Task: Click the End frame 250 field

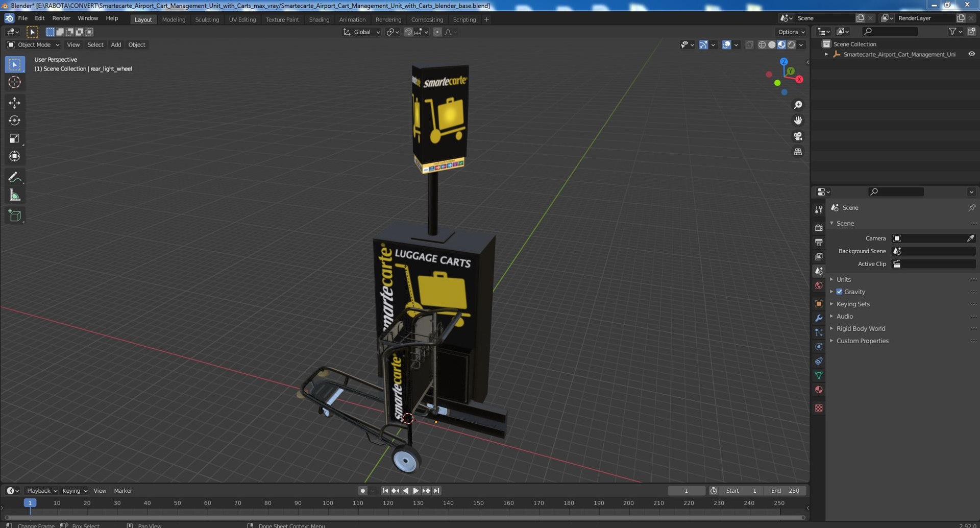Action: pyautogui.click(x=786, y=491)
